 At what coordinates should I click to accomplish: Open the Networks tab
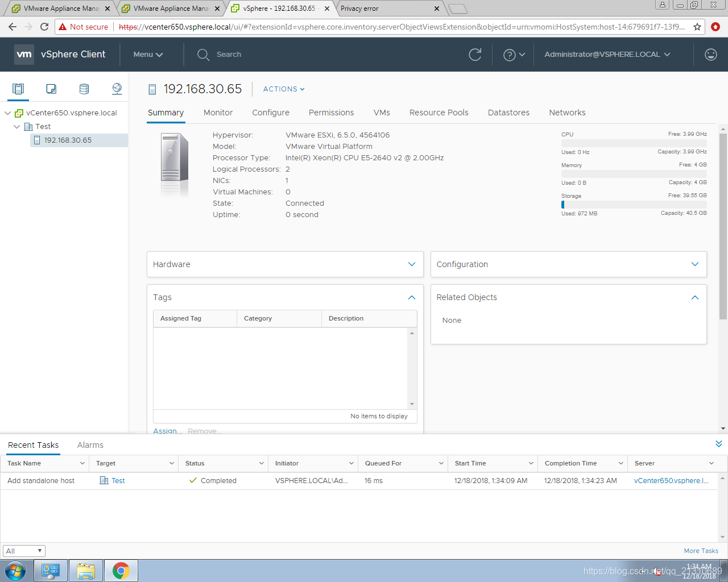567,113
